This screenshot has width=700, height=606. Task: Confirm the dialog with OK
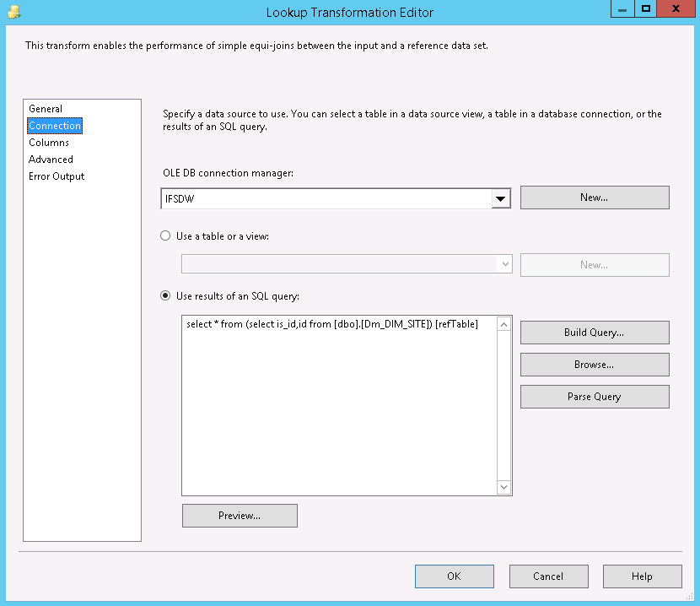454,576
